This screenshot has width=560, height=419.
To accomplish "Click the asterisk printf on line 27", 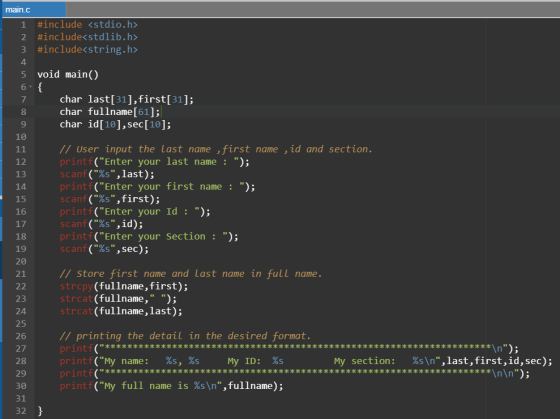I will pyautogui.click(x=289, y=348).
